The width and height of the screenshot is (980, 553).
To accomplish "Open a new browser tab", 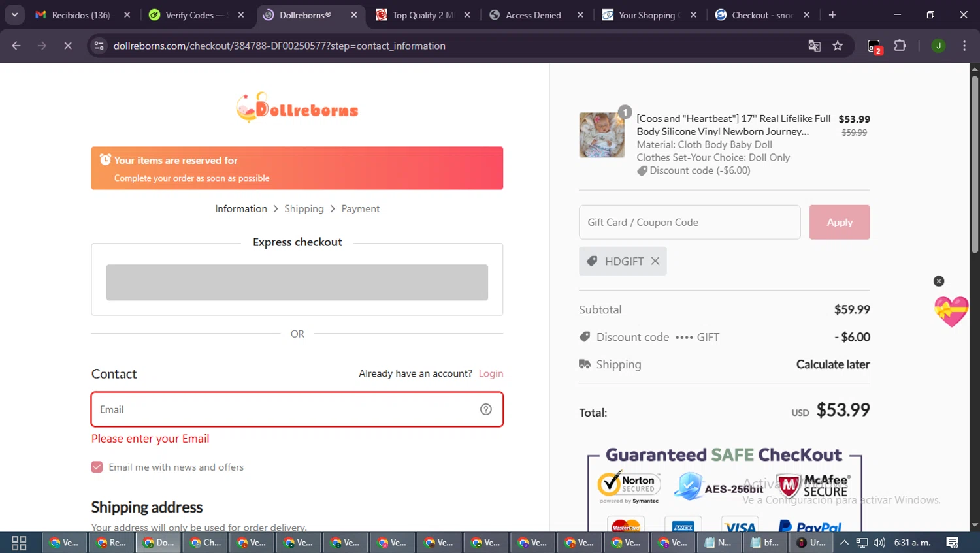I will pyautogui.click(x=832, y=15).
